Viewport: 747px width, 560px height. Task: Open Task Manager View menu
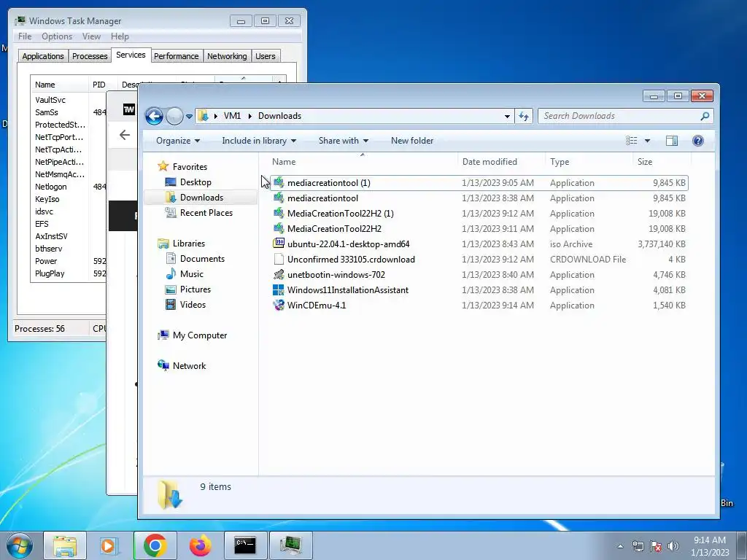coord(91,36)
